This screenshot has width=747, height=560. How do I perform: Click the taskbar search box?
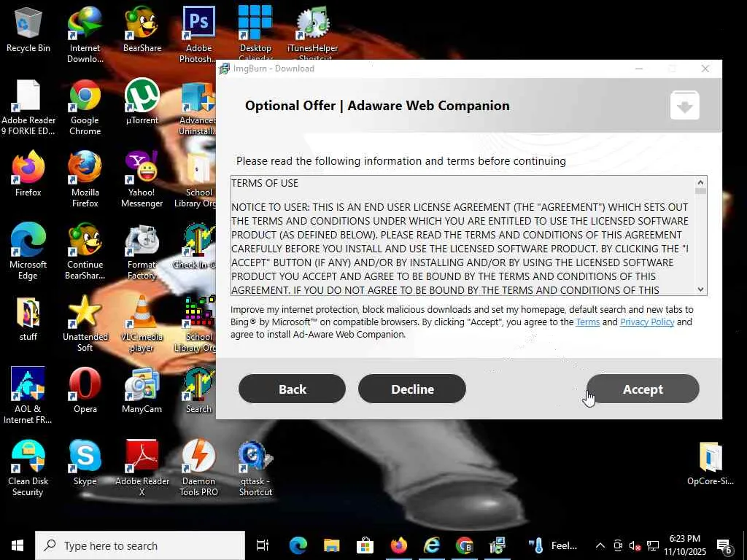[x=140, y=545]
